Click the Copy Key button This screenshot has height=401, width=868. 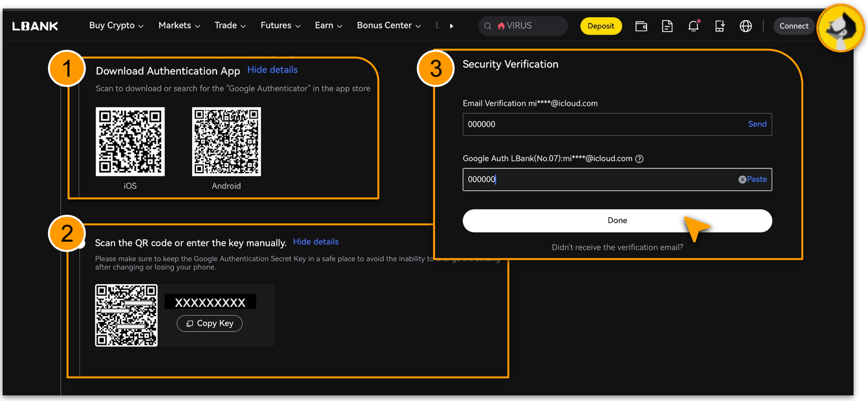click(x=210, y=323)
